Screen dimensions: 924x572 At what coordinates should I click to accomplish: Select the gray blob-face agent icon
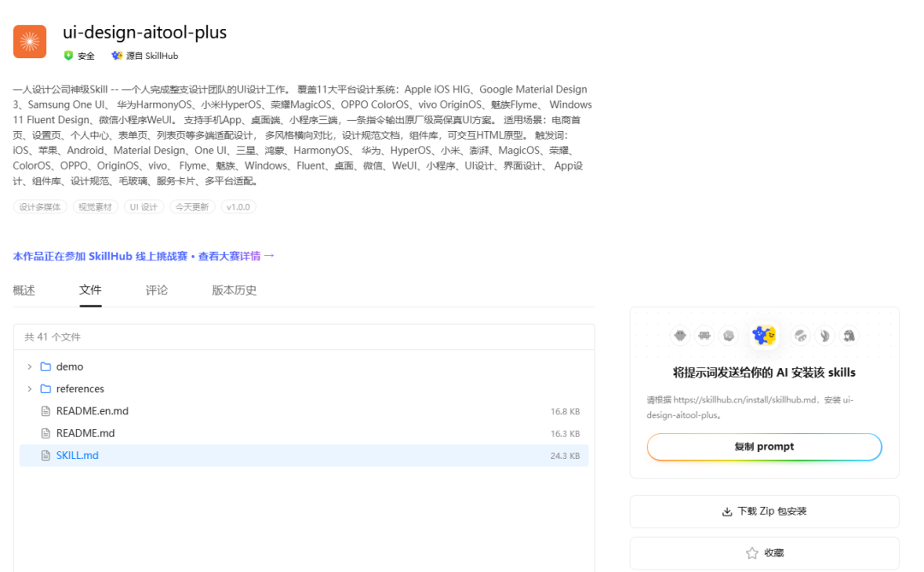729,336
